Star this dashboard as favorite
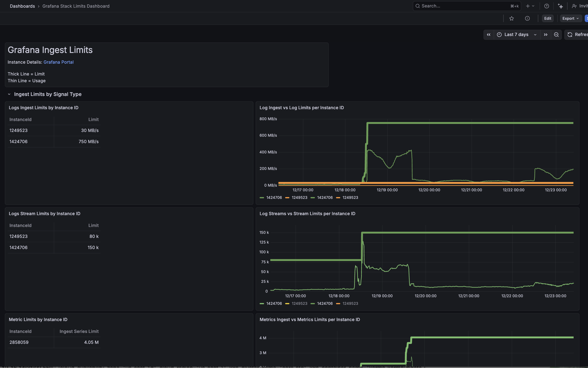 pos(511,19)
